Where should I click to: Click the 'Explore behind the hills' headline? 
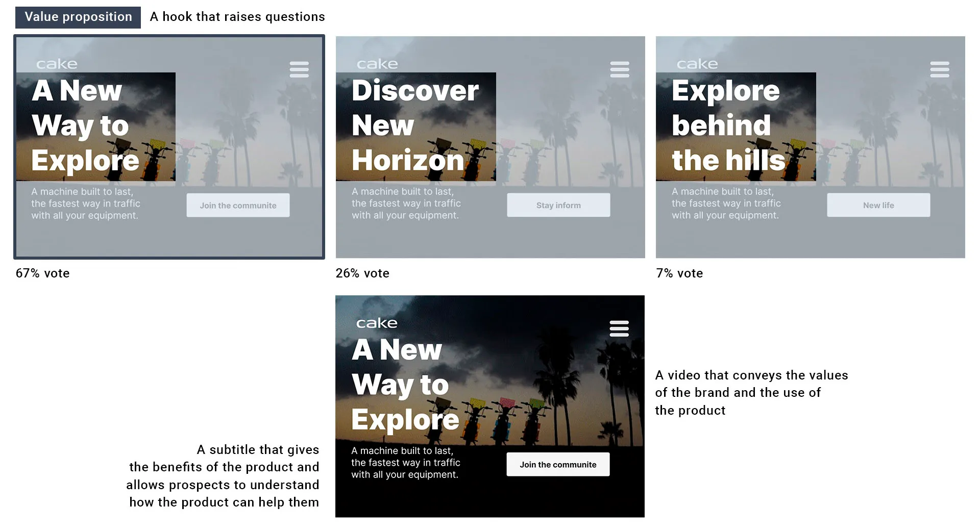[728, 125]
